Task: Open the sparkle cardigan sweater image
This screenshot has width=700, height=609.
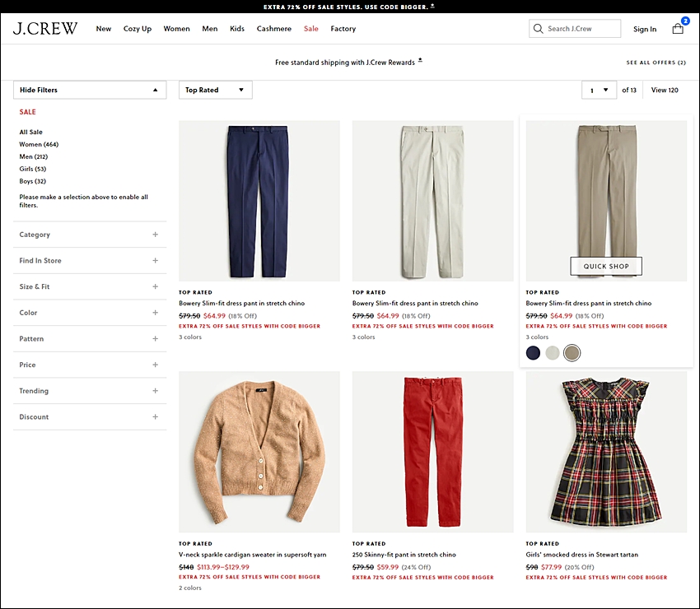Action: point(259,452)
